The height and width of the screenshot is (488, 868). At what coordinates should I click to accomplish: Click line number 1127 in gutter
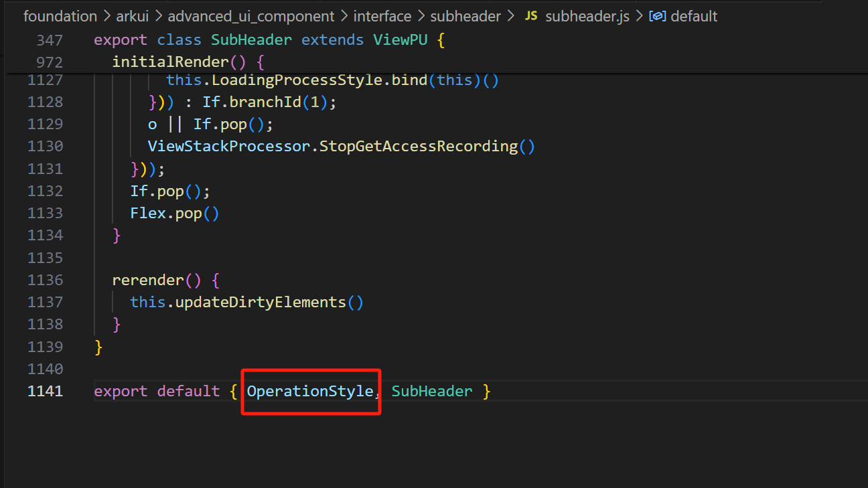(45, 80)
